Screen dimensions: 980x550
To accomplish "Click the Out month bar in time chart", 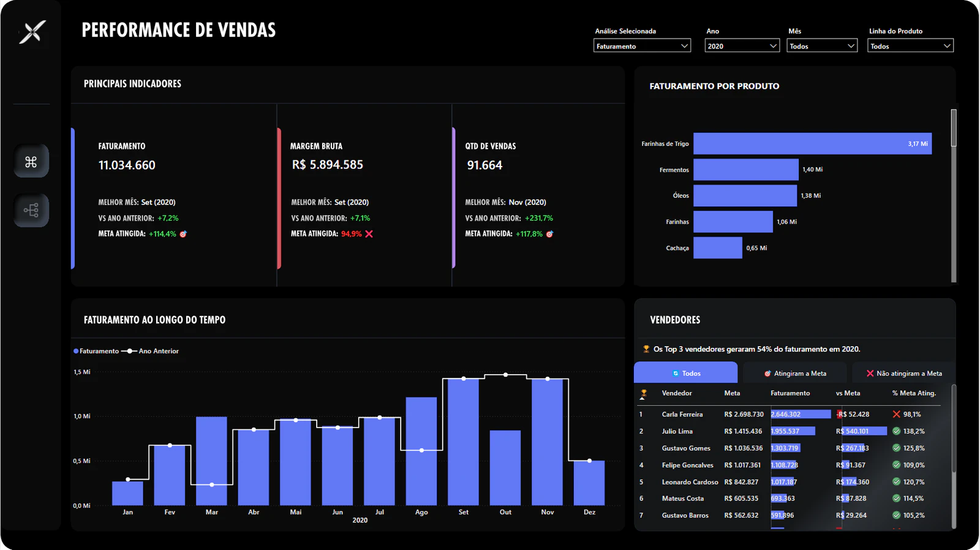I will (505, 468).
